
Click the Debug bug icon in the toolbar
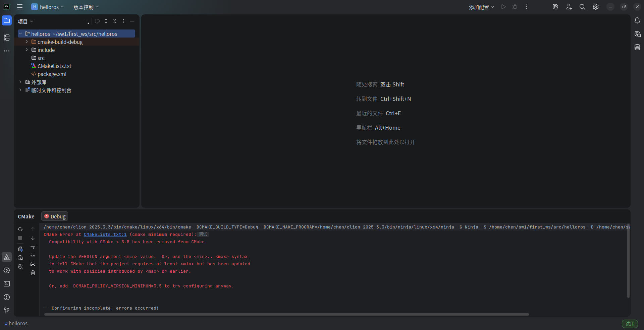[515, 7]
